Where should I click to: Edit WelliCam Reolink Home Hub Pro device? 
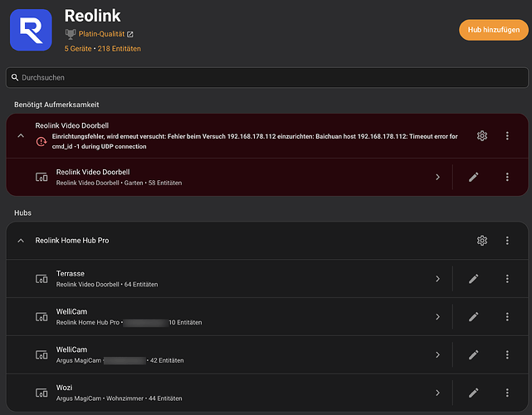click(x=473, y=316)
